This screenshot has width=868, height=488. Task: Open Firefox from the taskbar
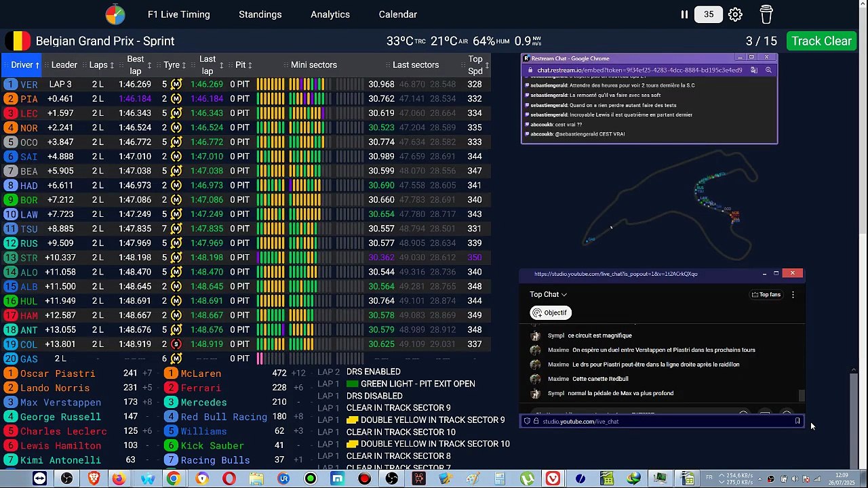click(x=119, y=479)
